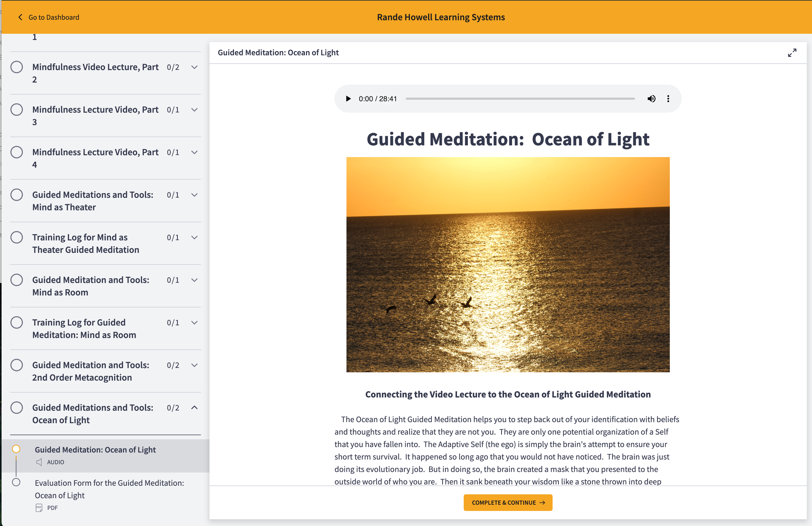Viewport: 812px width, 526px height.
Task: Play the Ocean of Light audio
Action: (348, 99)
